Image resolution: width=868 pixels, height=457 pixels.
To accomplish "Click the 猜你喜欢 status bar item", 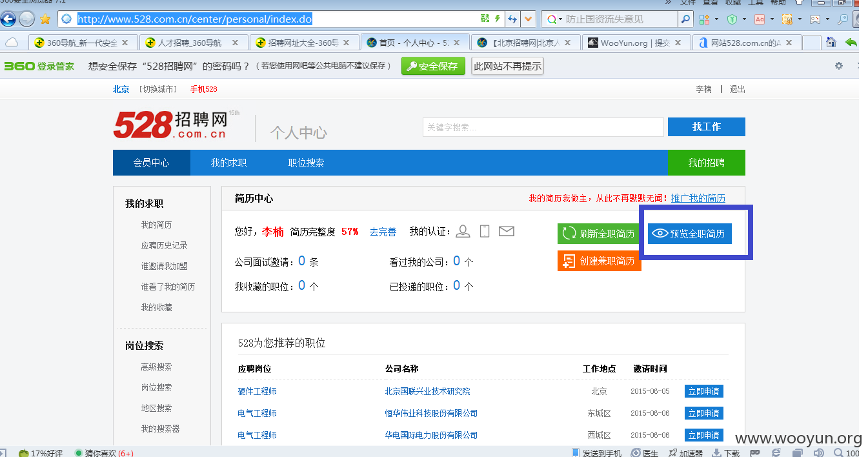I will click(104, 452).
